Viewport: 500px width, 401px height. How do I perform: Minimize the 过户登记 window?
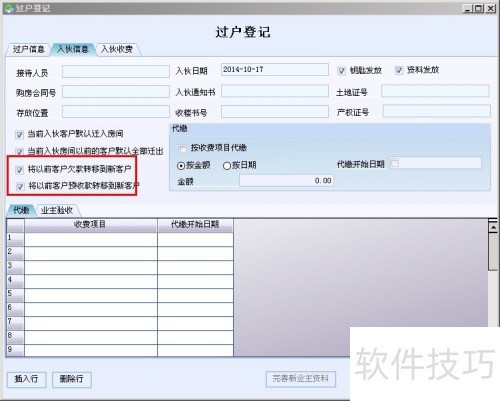point(468,8)
